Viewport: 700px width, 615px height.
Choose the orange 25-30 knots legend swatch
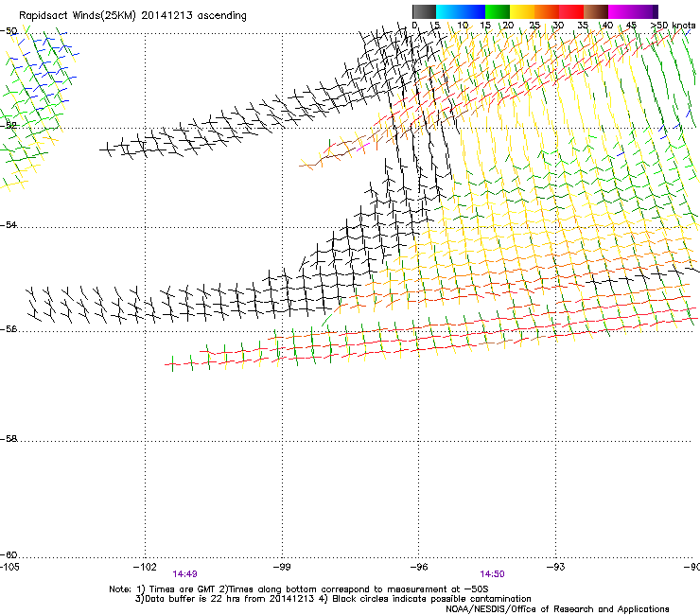(x=547, y=11)
